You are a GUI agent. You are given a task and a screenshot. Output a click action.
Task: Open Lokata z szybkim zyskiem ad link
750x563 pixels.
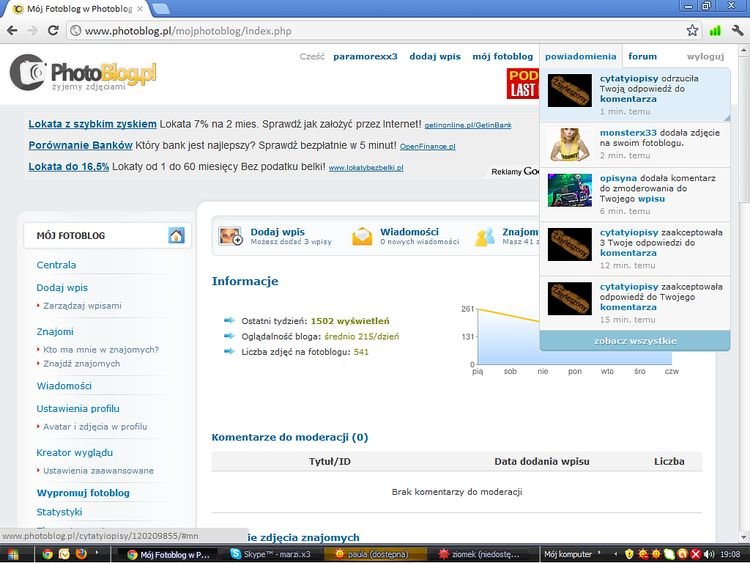[x=92, y=124]
